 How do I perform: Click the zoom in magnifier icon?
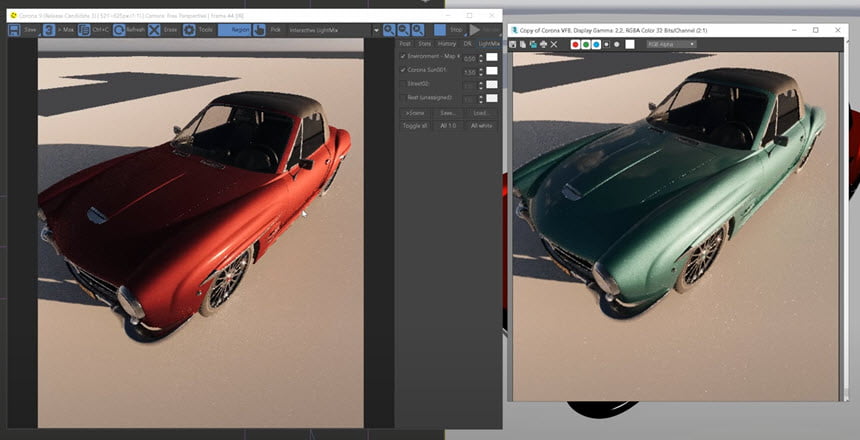click(389, 30)
